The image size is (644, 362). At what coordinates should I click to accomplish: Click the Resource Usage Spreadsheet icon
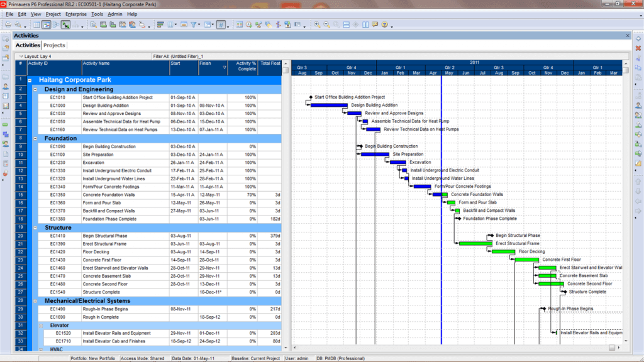[x=123, y=25]
